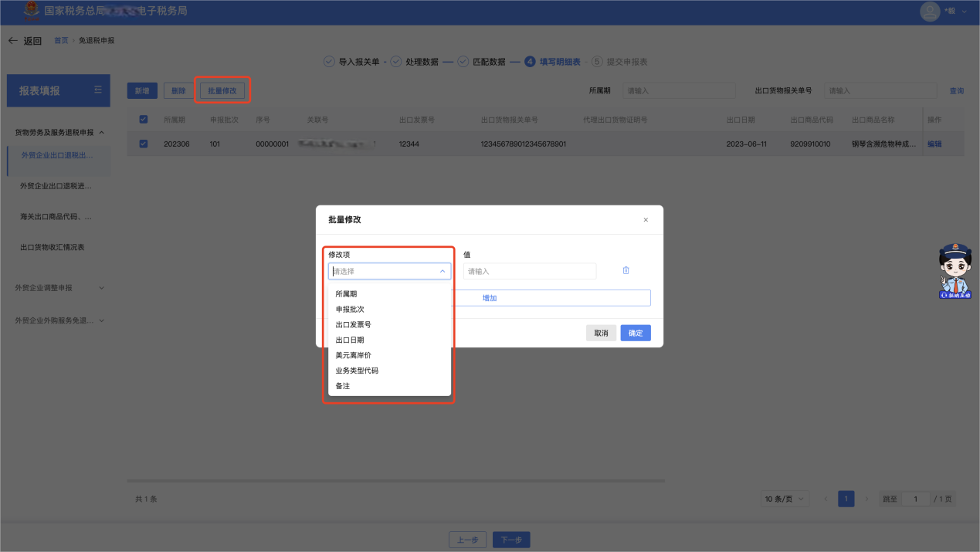This screenshot has height=552, width=980.
Task: Toggle the select-all checkbox in the table header
Action: pos(143,120)
